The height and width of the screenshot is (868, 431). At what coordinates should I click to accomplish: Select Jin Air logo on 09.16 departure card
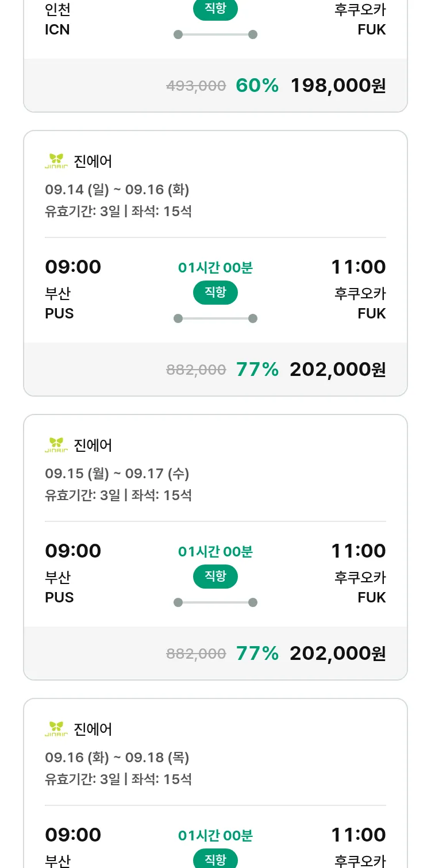[56, 729]
